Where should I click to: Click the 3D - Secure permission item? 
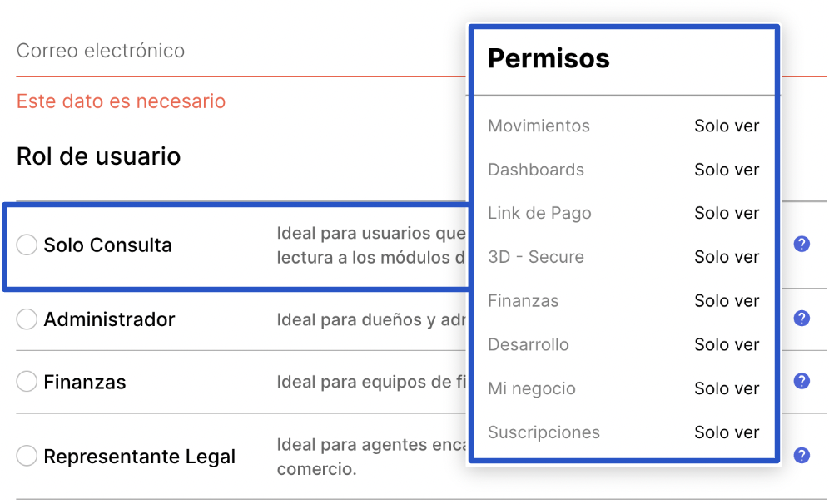click(623, 257)
